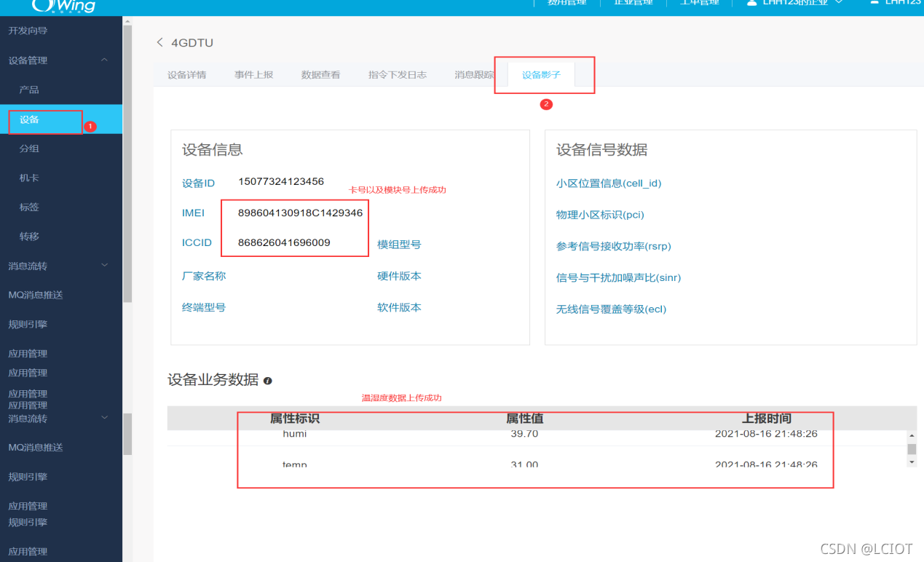Select the 设备 sidebar item

pyautogui.click(x=29, y=119)
